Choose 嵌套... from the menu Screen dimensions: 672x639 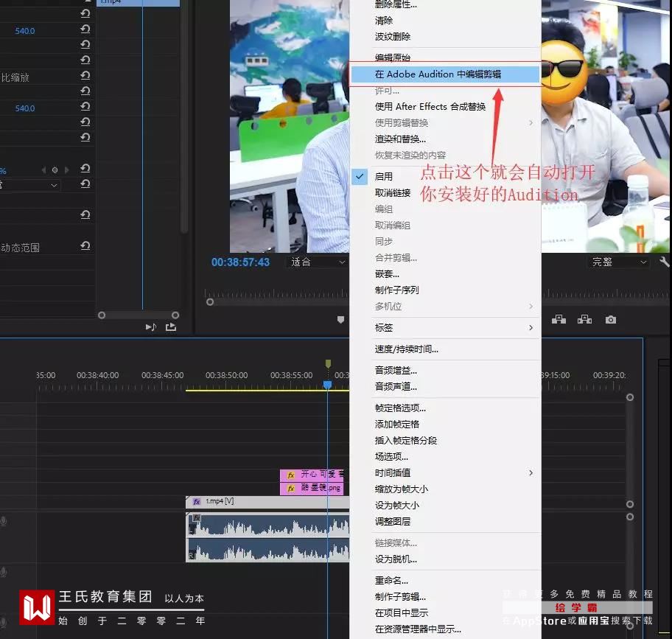point(387,273)
